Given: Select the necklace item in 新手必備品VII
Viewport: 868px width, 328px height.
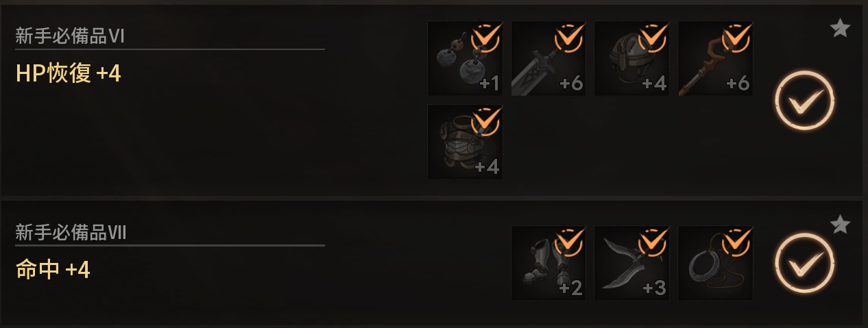Looking at the screenshot, I should pyautogui.click(x=716, y=264).
